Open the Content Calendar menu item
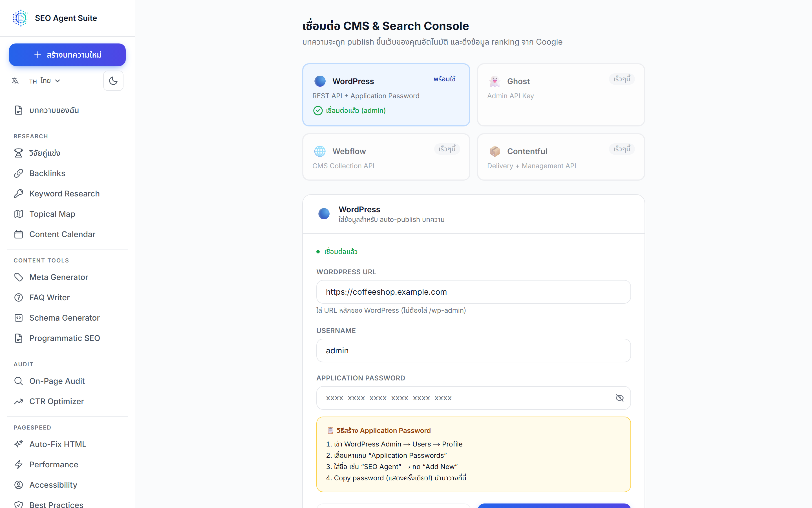The width and height of the screenshot is (812, 508). [67, 235]
